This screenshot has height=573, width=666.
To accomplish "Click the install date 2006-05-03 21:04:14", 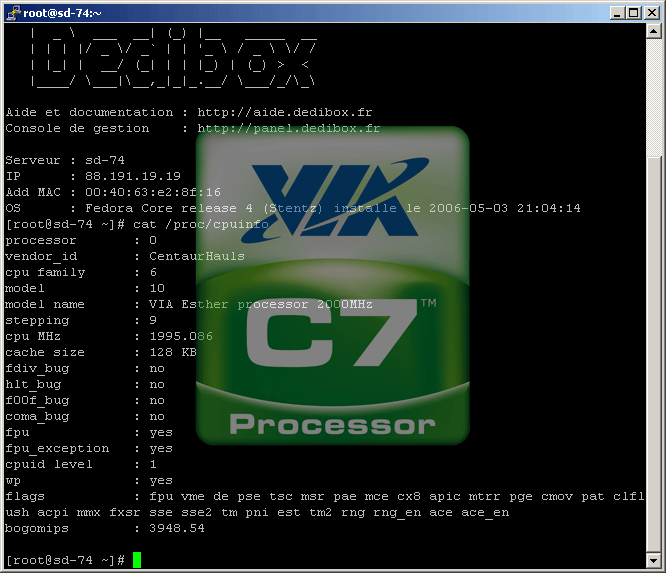I will (x=504, y=209).
